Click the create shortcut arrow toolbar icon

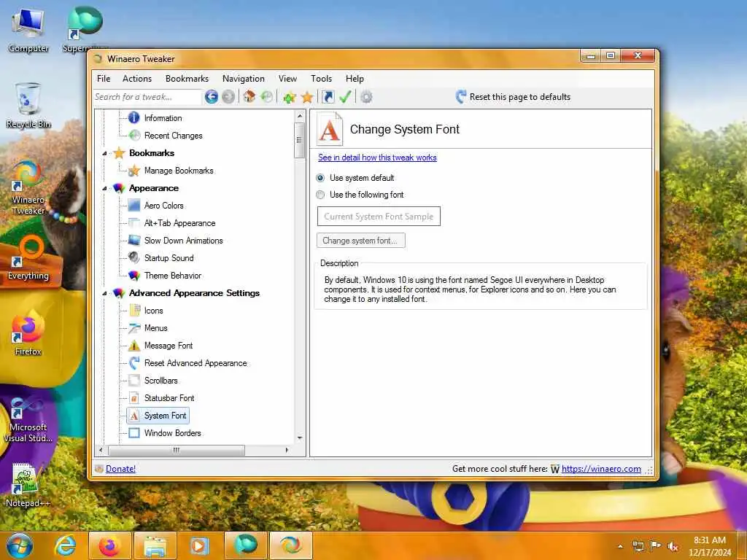pos(328,97)
